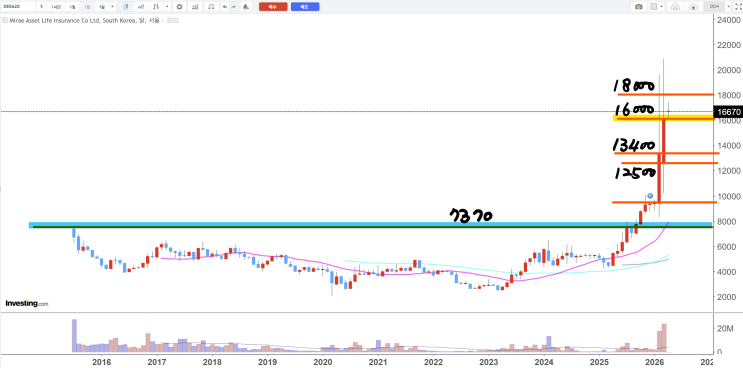Open the layout selector dropdown near camera
The image size is (743, 368).
[x=656, y=7]
